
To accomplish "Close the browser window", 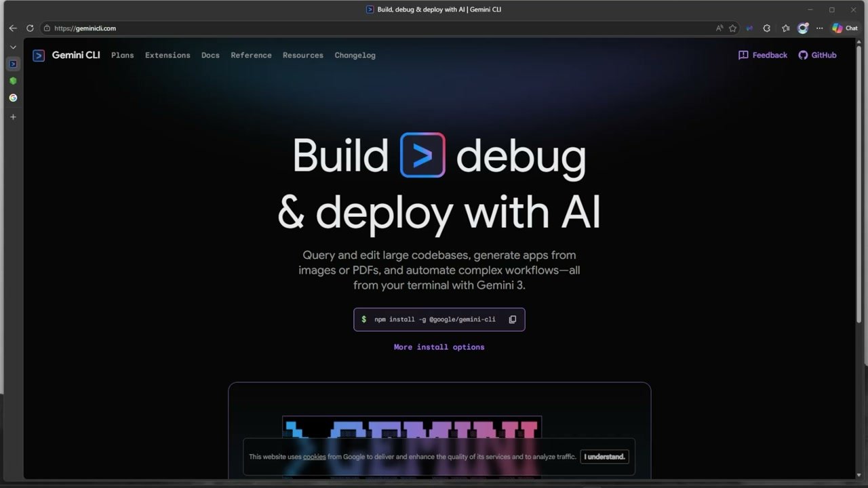I will coord(853,9).
